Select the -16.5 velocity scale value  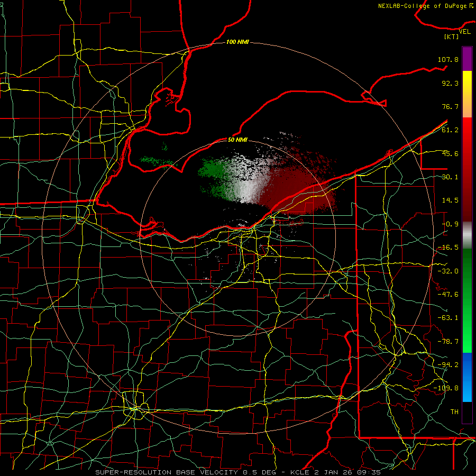(448, 248)
